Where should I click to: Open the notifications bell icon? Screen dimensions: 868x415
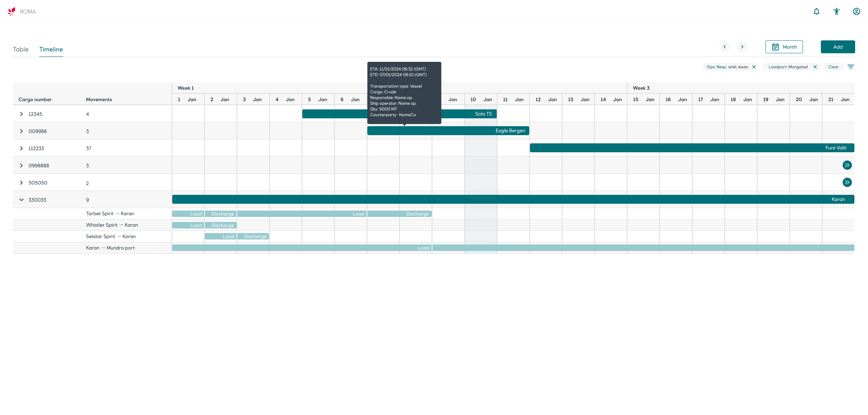click(816, 11)
